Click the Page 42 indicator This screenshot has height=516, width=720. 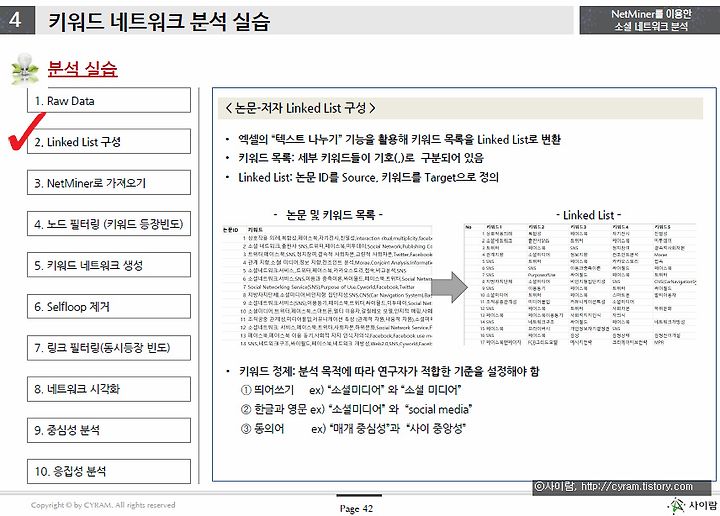(x=356, y=508)
